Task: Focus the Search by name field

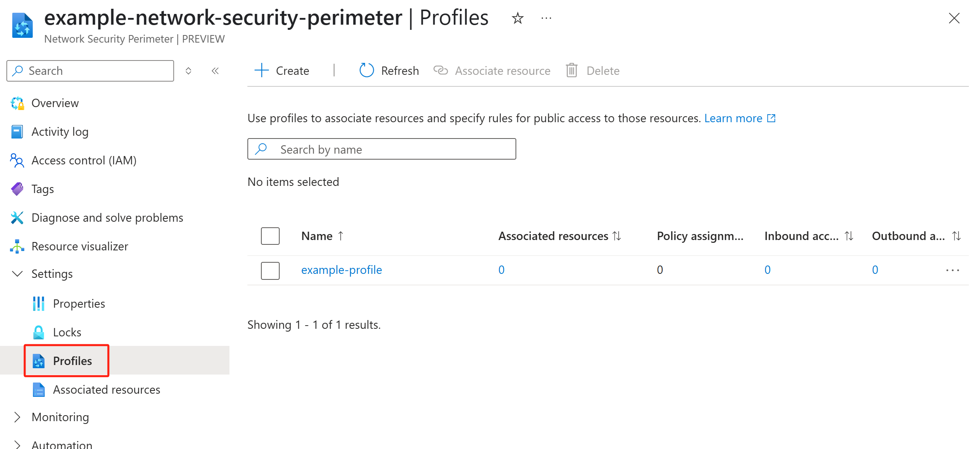Action: pyautogui.click(x=382, y=149)
